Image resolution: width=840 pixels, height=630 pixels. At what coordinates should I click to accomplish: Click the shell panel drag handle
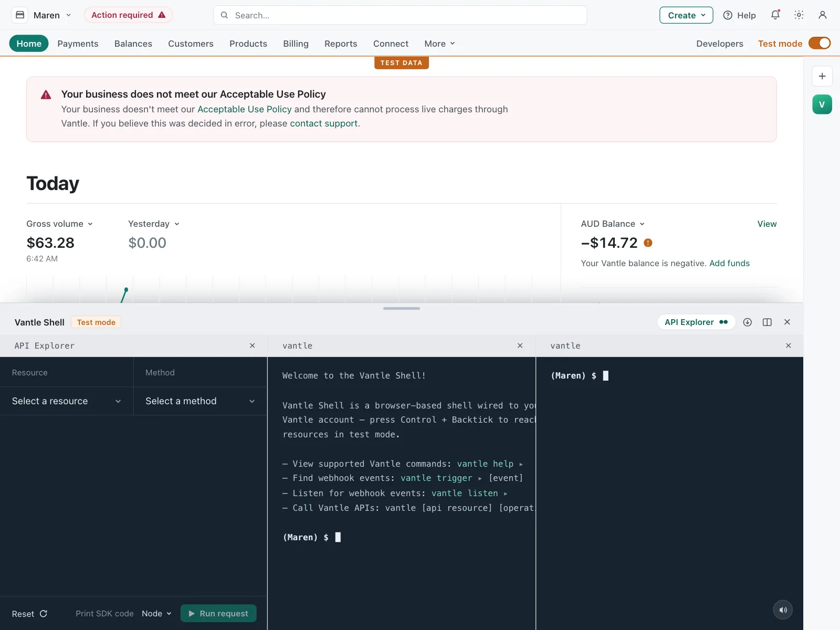402,308
